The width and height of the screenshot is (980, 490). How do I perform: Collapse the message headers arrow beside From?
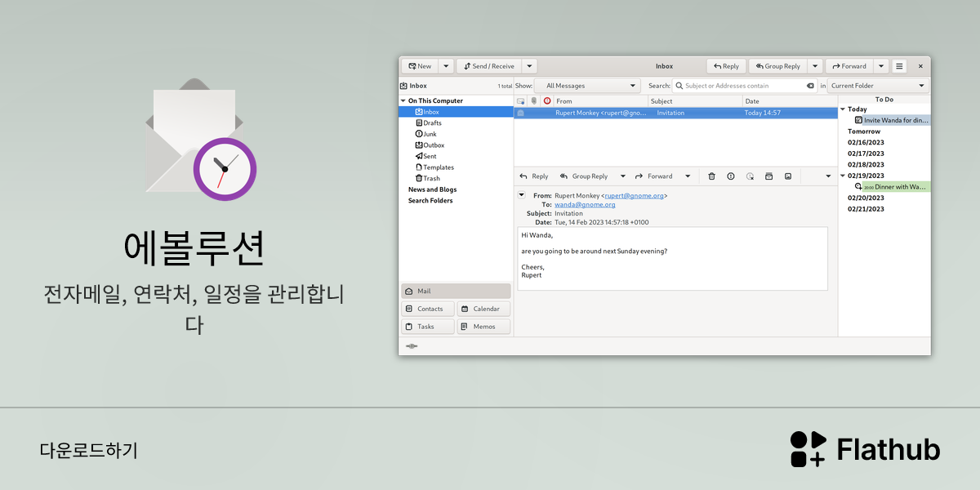(x=522, y=195)
